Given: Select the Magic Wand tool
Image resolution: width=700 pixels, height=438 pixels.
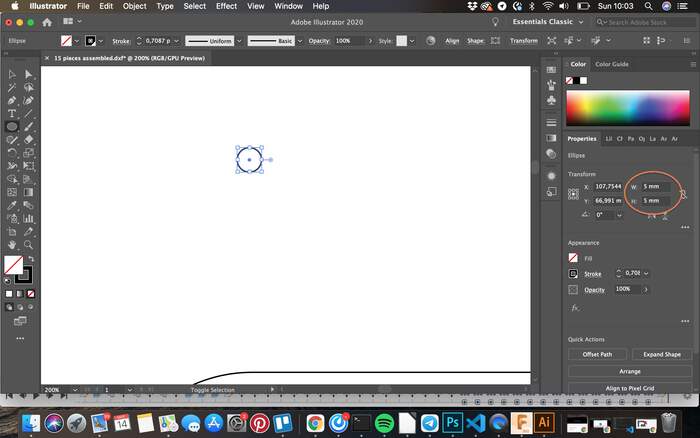Looking at the screenshot, I should pyautogui.click(x=12, y=87).
